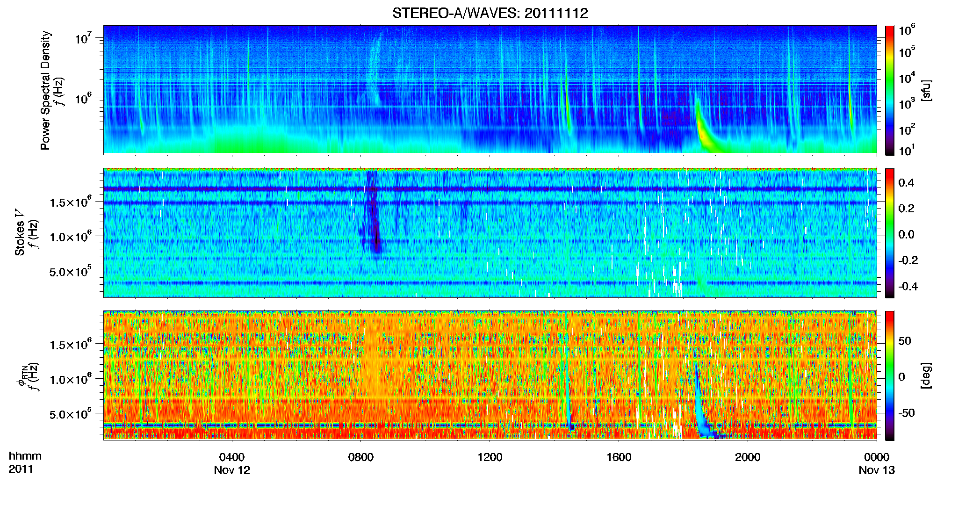Click the -0.4 value on Stokes color bar
Viewport: 980px width, 505px height.
pyautogui.click(x=908, y=286)
